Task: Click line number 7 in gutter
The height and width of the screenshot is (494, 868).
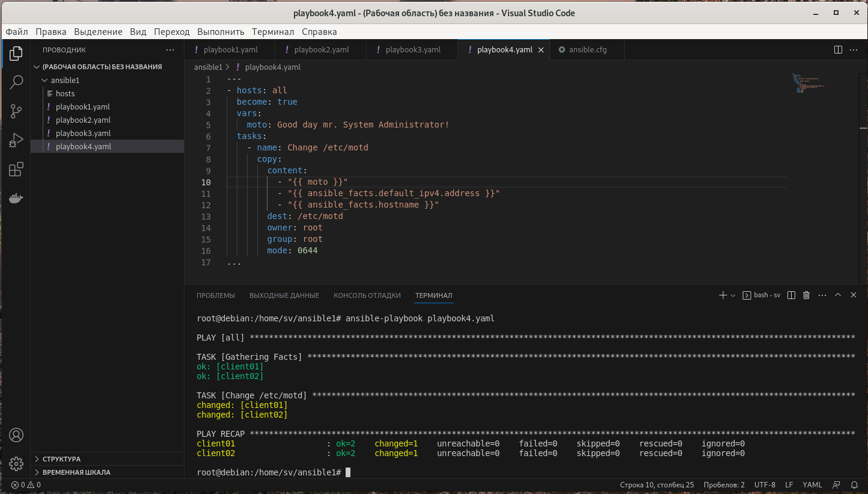Action: click(x=208, y=148)
